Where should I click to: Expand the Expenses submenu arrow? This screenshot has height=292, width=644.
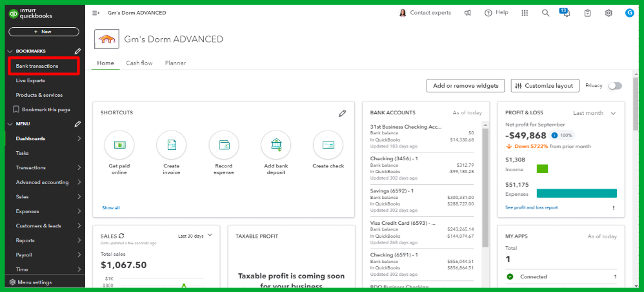coord(79,211)
